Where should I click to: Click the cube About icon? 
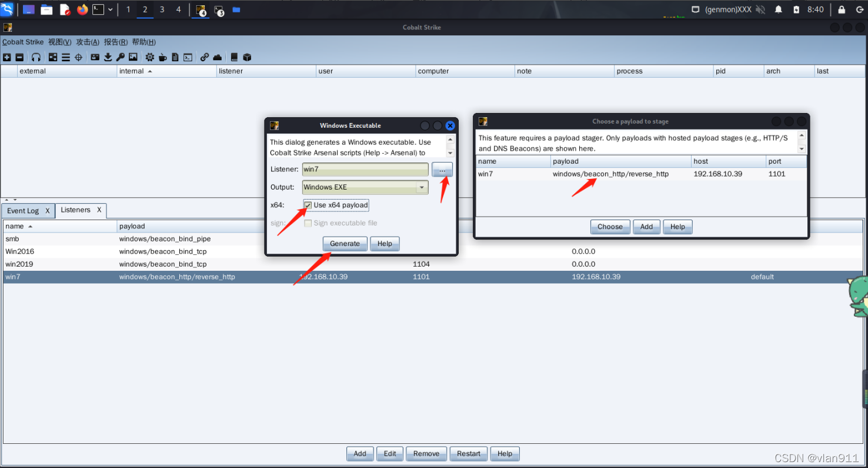pos(247,57)
